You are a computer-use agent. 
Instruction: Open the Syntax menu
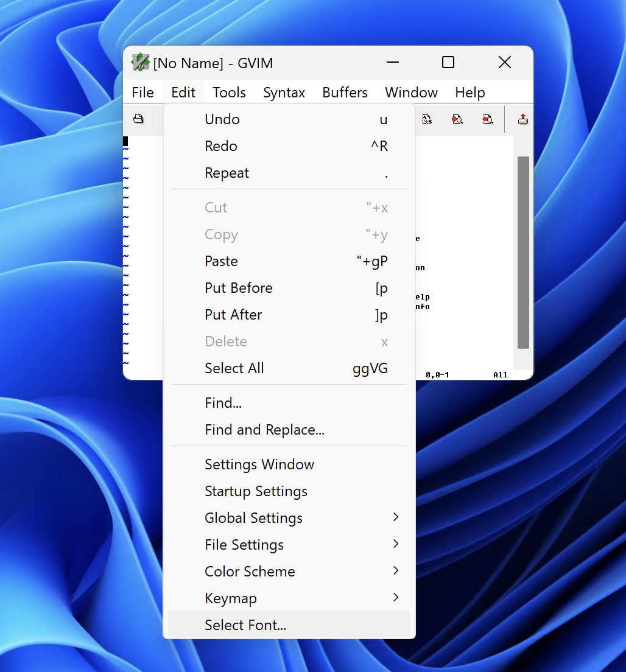coord(284,92)
